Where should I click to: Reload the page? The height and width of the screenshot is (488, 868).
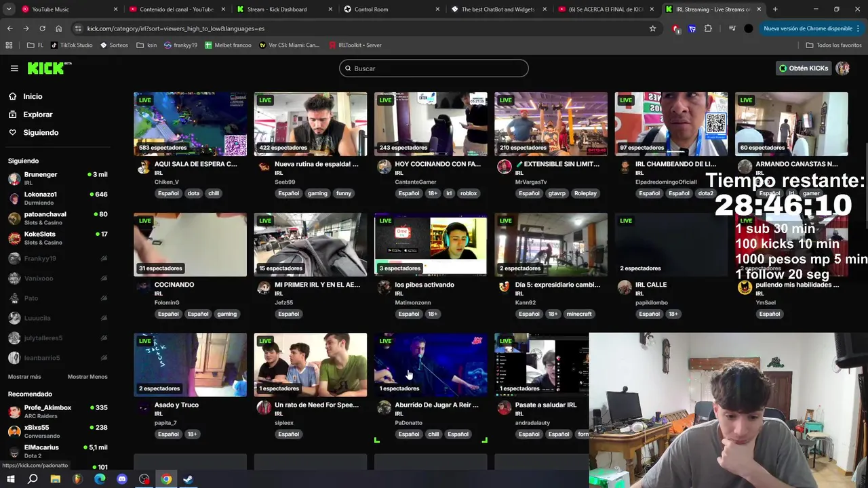tap(42, 28)
